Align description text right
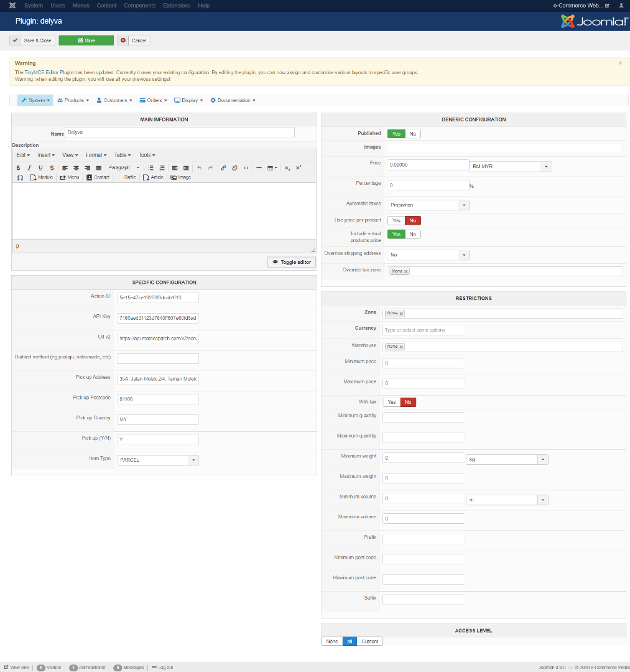 point(87,168)
